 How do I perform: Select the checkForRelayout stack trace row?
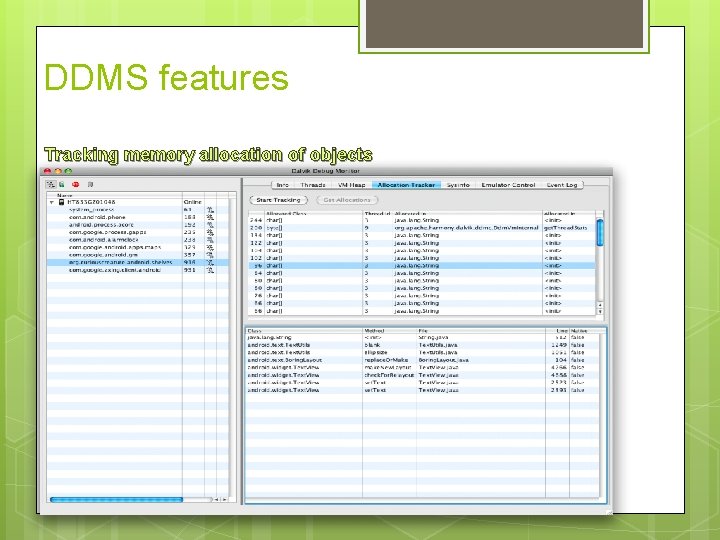point(422,375)
